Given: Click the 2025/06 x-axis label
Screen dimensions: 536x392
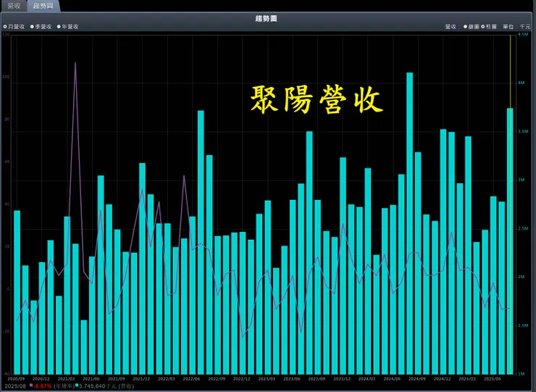Looking at the screenshot, I should click(x=493, y=379).
